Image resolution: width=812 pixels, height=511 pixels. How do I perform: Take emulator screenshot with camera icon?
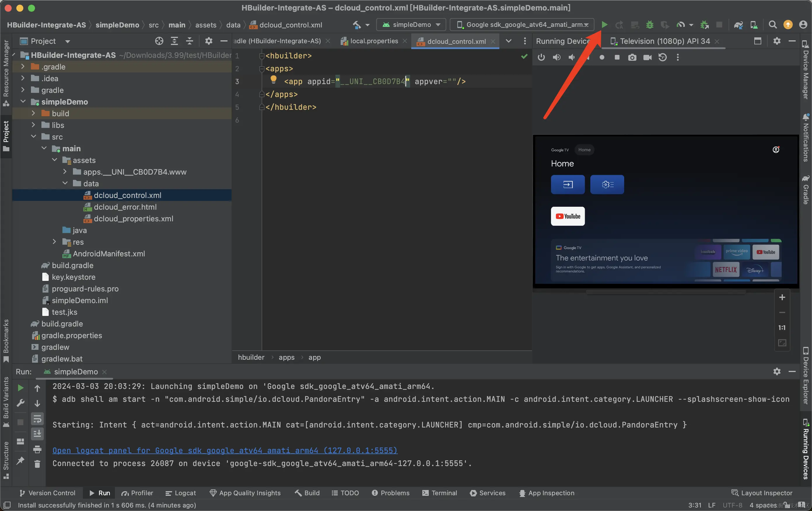(x=632, y=57)
